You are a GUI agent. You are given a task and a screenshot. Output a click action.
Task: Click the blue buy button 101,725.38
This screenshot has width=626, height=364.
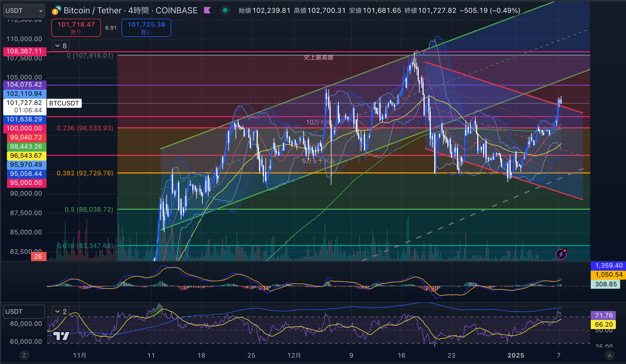point(146,28)
